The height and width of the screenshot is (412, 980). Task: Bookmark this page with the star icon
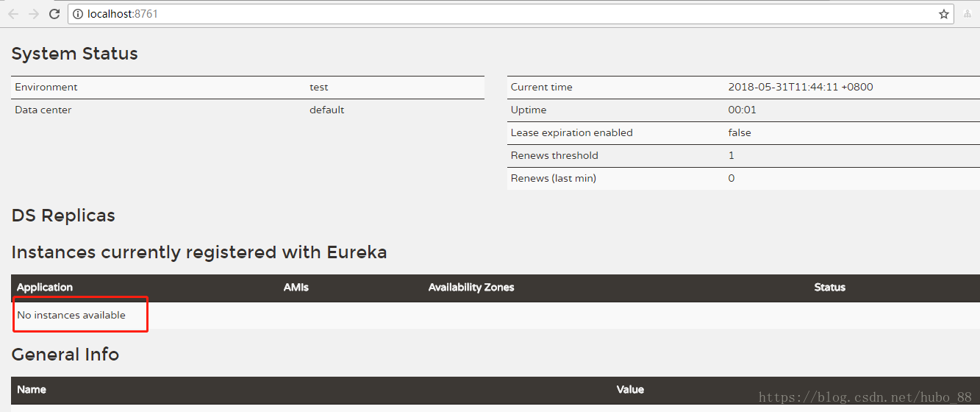(944, 14)
